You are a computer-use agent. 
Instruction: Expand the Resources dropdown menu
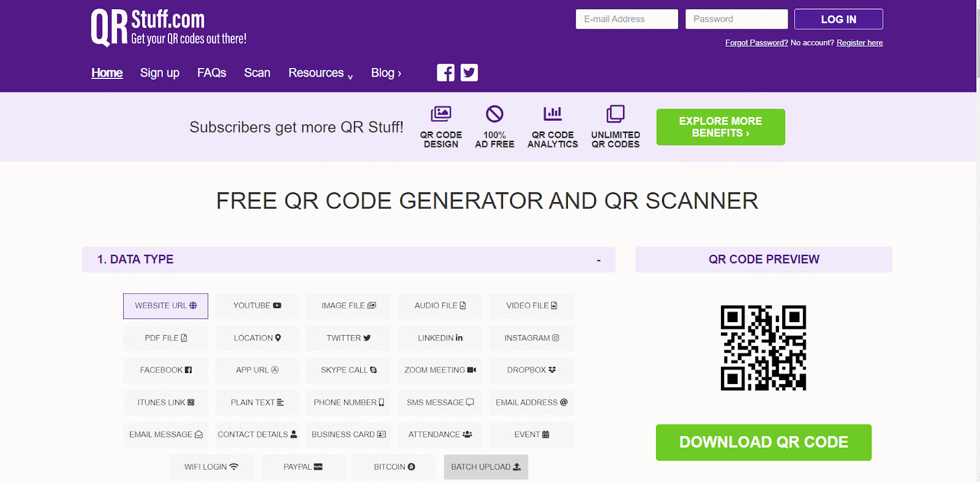coord(320,73)
